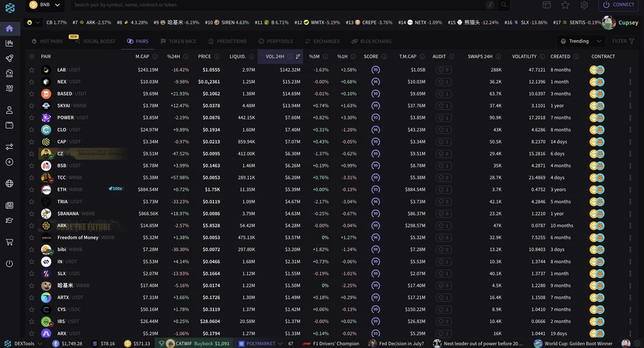The height and width of the screenshot is (348, 644).
Task: Open favorites star icon in header
Action: [565, 5]
